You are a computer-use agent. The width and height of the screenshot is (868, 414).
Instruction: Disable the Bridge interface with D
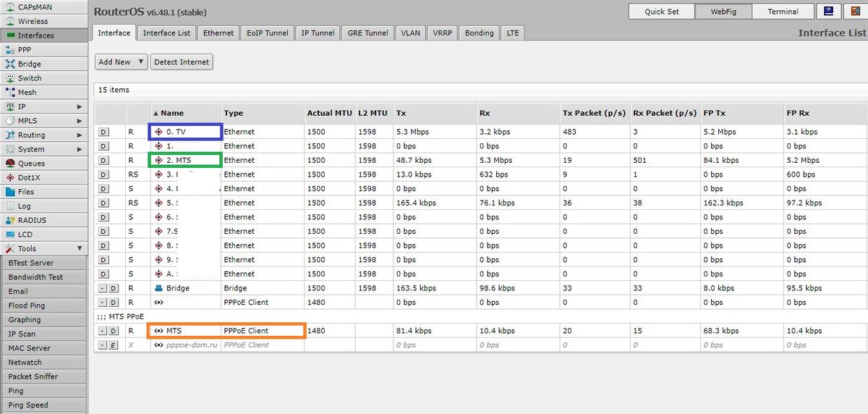click(114, 288)
